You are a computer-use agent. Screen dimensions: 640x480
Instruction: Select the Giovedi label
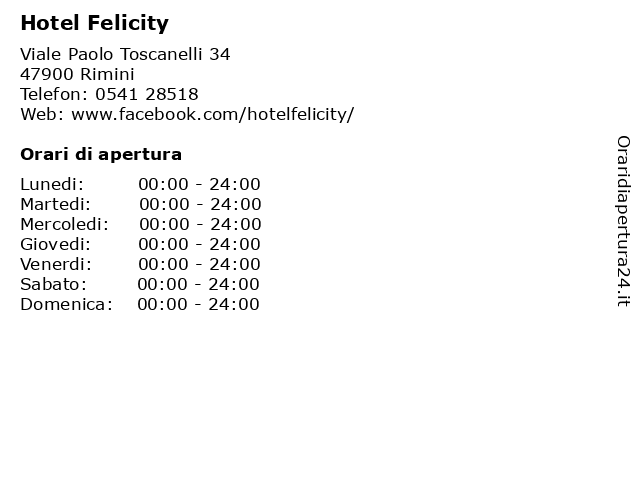pos(56,244)
